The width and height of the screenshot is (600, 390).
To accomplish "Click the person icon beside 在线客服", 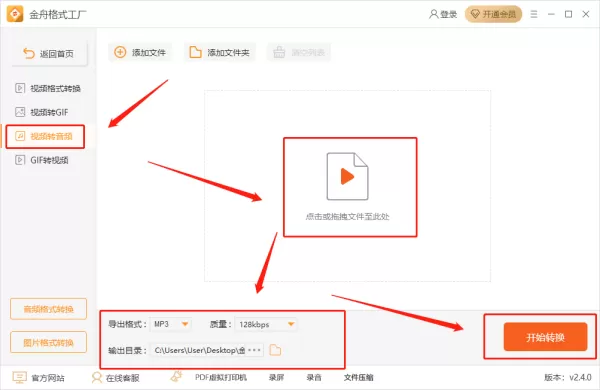I will tap(97, 377).
